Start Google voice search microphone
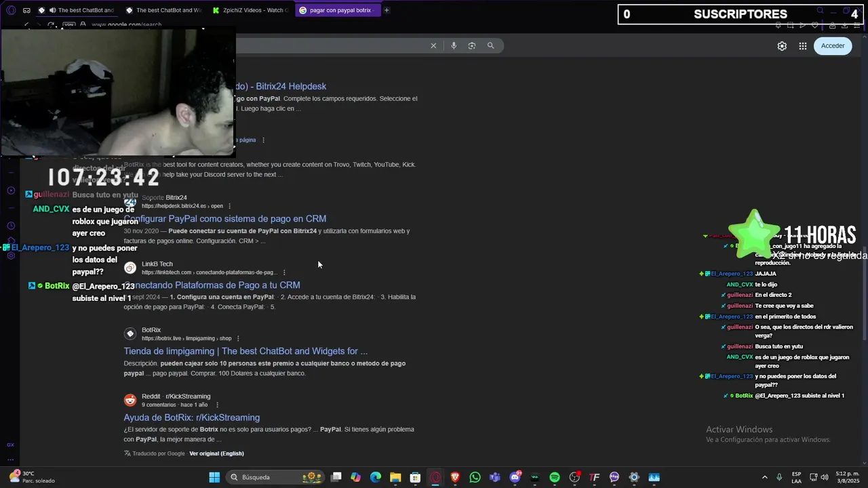The height and width of the screenshot is (488, 868). [454, 45]
